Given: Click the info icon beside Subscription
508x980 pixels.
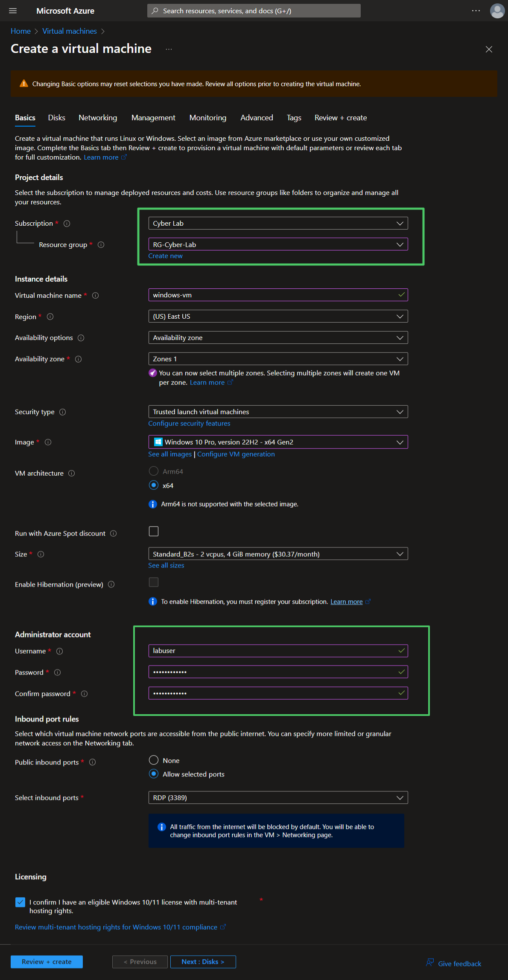Looking at the screenshot, I should [x=67, y=224].
